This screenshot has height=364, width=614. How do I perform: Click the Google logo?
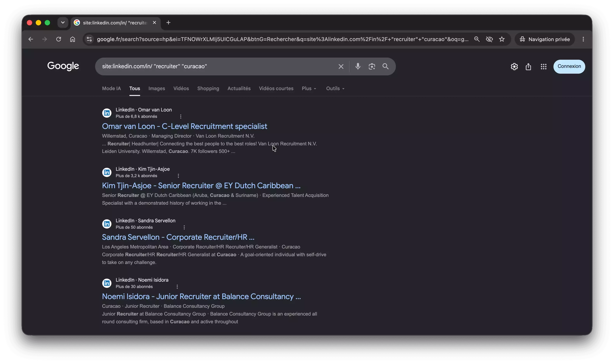(x=63, y=66)
